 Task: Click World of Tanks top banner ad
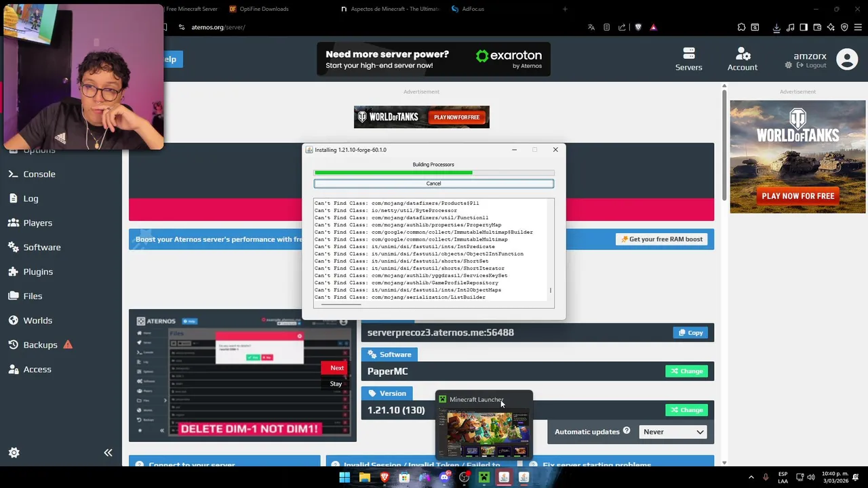click(422, 117)
